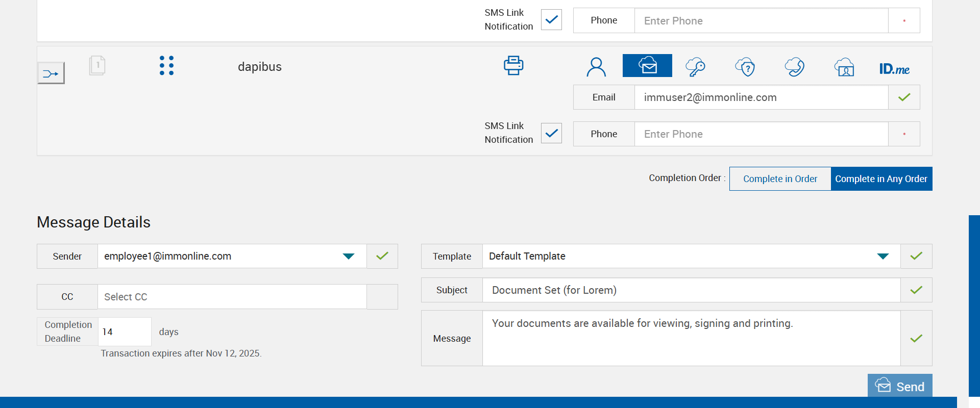980x408 pixels.
Task: Pick the phone call authentication icon
Action: point(794,67)
